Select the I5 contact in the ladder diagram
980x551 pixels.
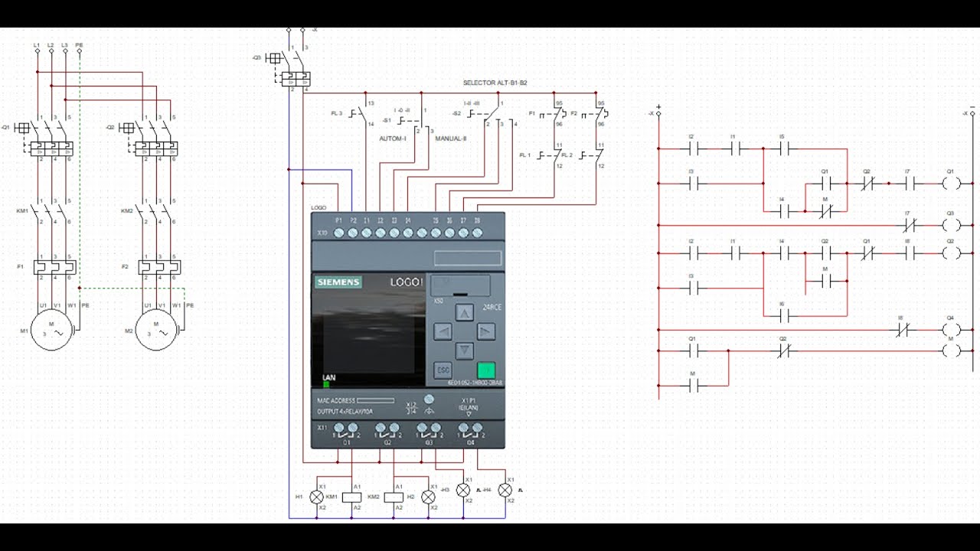(x=782, y=149)
